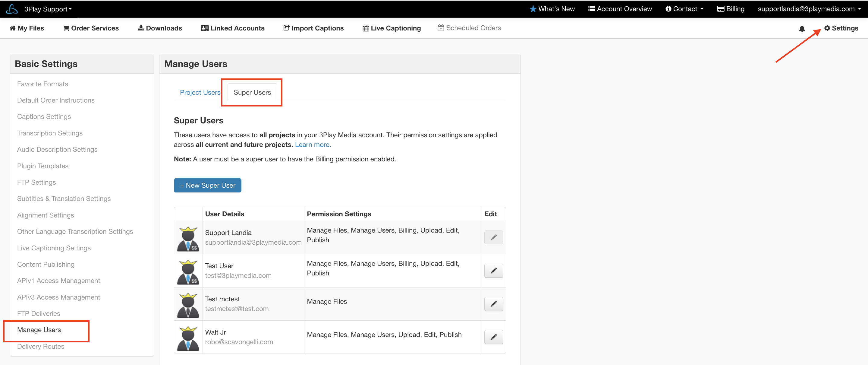Image resolution: width=868 pixels, height=365 pixels.
Task: Open the 3Play Support account dropdown
Action: (48, 9)
